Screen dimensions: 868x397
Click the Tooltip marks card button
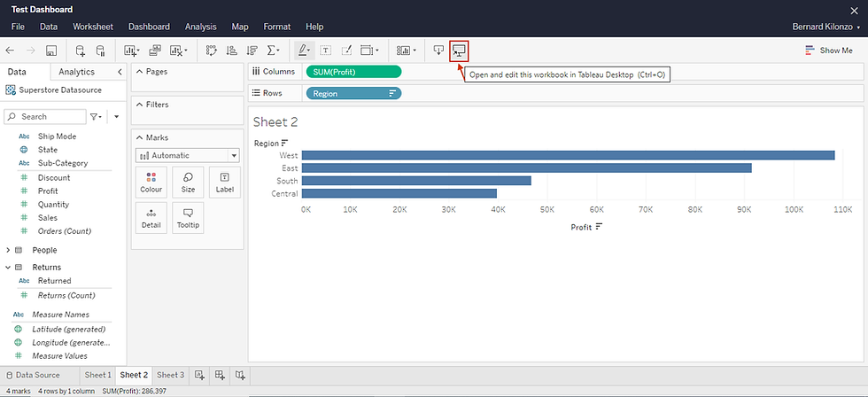click(188, 218)
